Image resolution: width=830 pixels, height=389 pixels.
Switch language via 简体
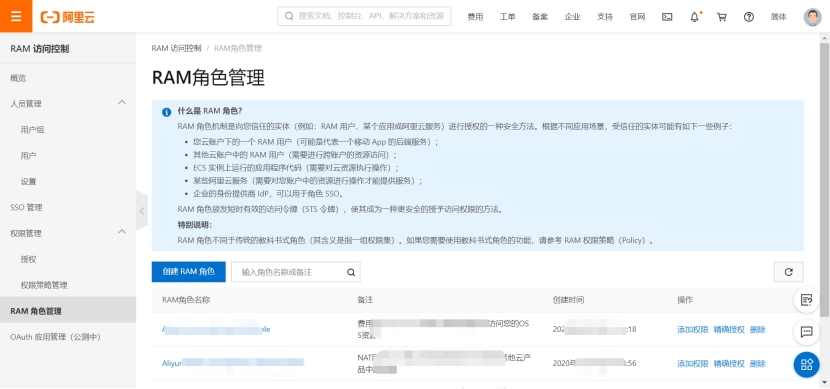[779, 17]
